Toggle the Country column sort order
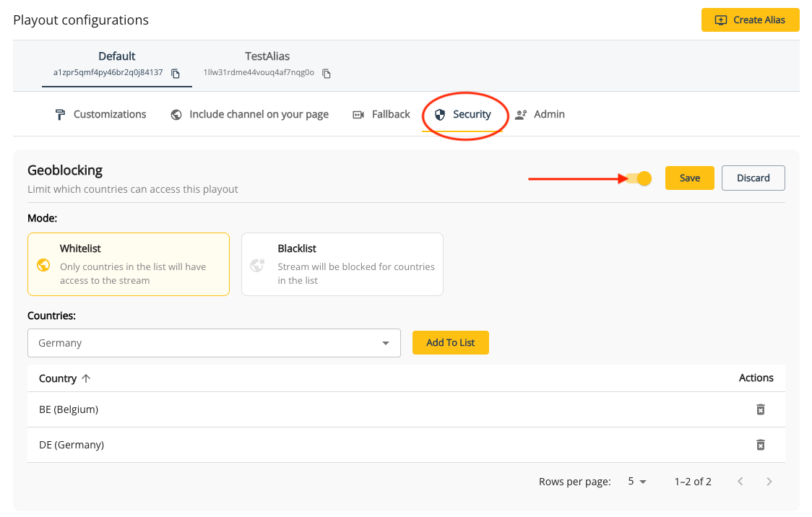 (65, 378)
